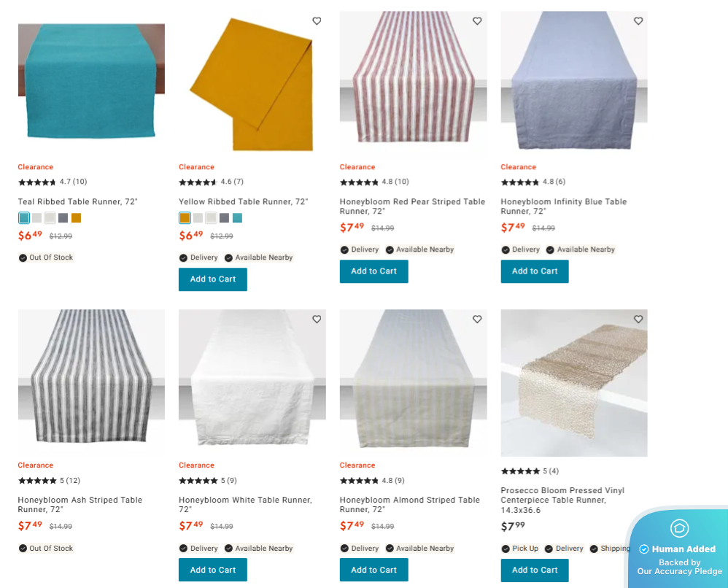Viewport: 728px width, 588px height.
Task: Add the Honeybloom Red Pear runner to cart
Action: 373,271
